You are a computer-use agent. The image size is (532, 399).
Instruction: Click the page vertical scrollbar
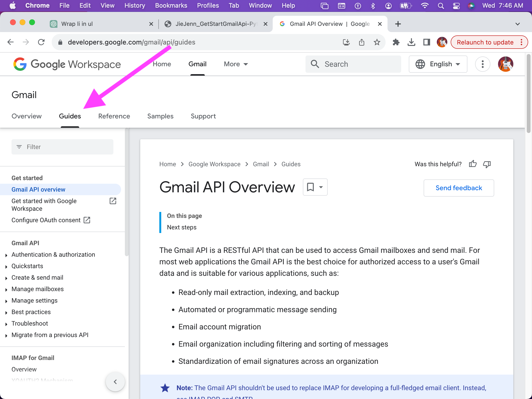pos(529,94)
